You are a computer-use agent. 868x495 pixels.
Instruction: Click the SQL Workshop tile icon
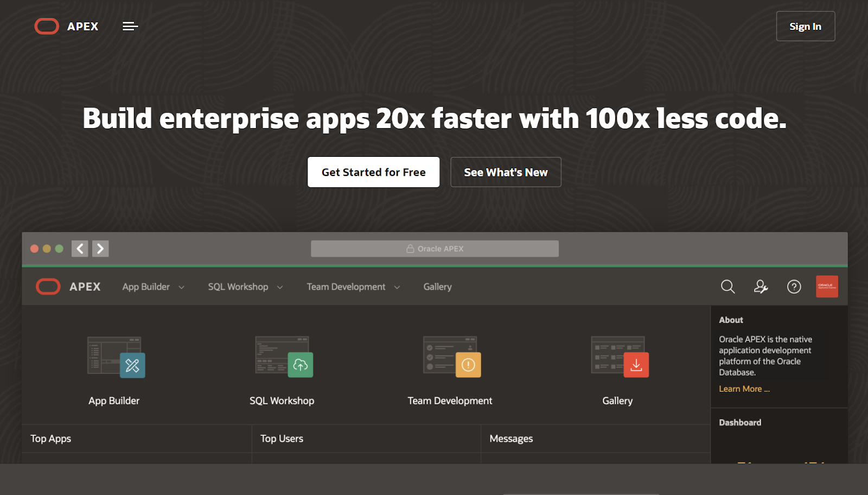pos(284,357)
